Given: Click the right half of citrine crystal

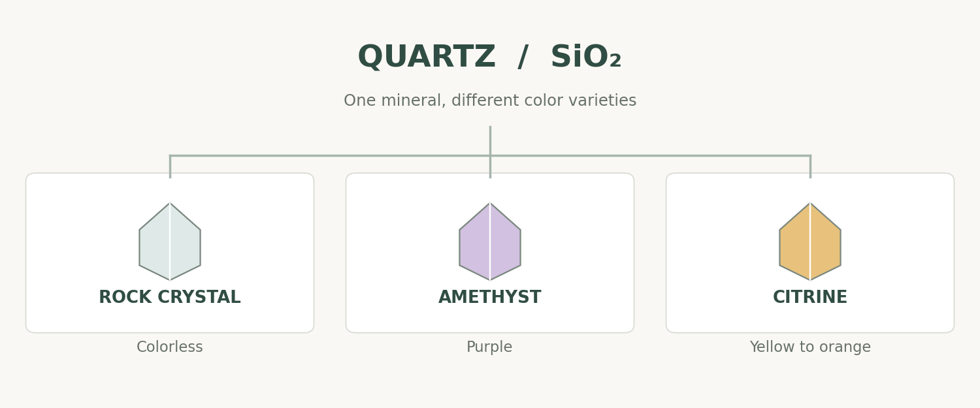Looking at the screenshot, I should (x=826, y=242).
